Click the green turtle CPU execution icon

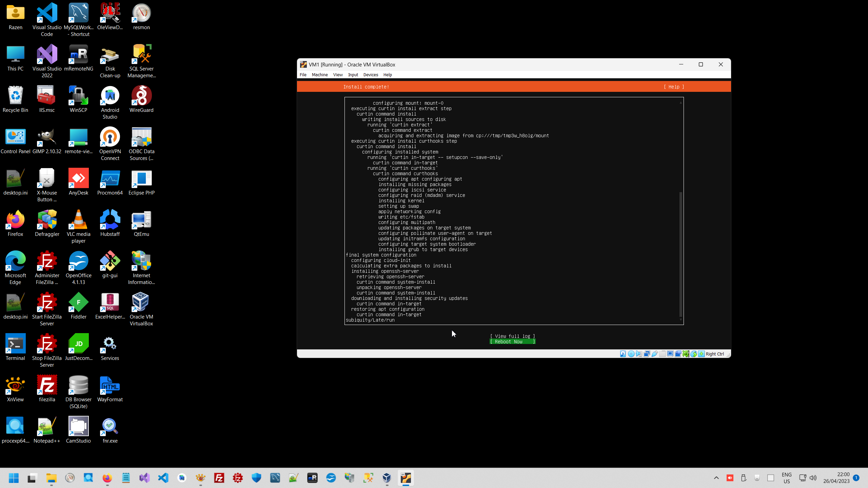point(686,354)
